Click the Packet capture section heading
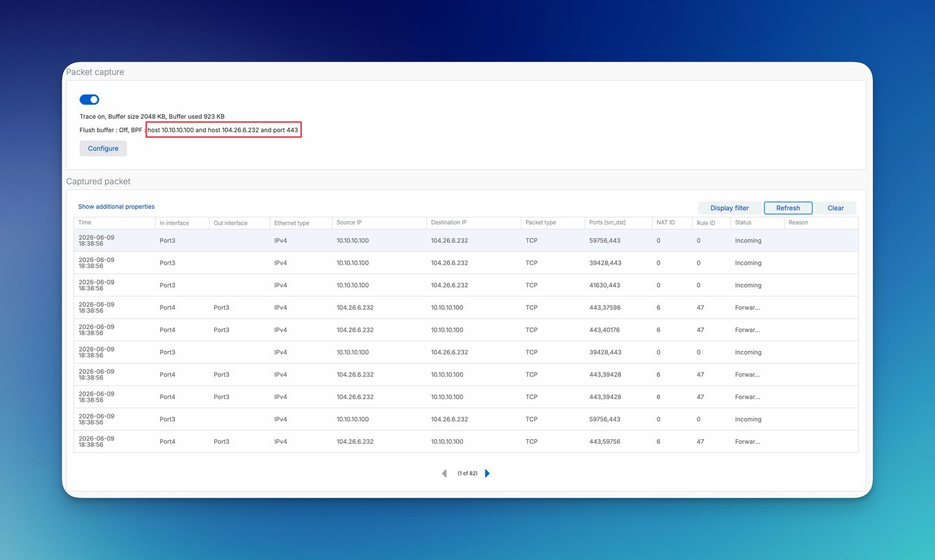935x560 pixels. [95, 72]
